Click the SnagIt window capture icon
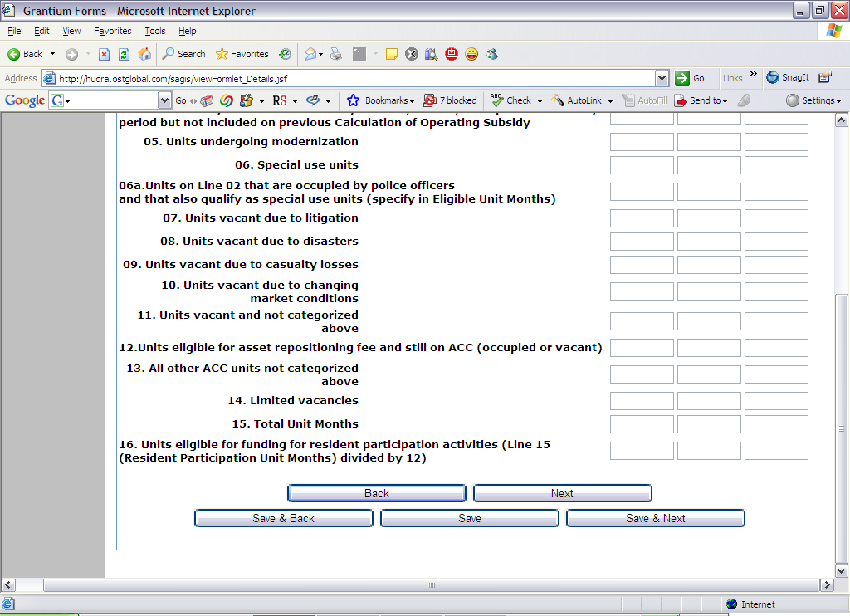 click(x=824, y=77)
